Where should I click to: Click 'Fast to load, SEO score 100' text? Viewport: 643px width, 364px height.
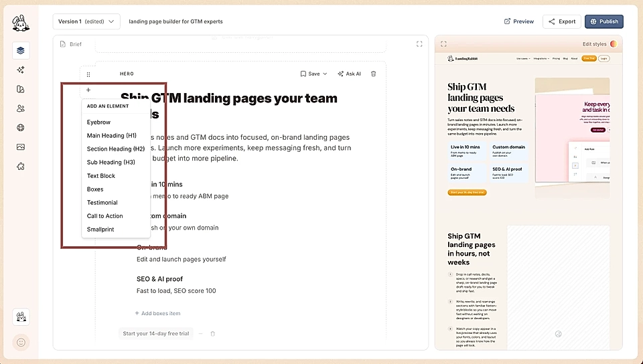click(176, 290)
